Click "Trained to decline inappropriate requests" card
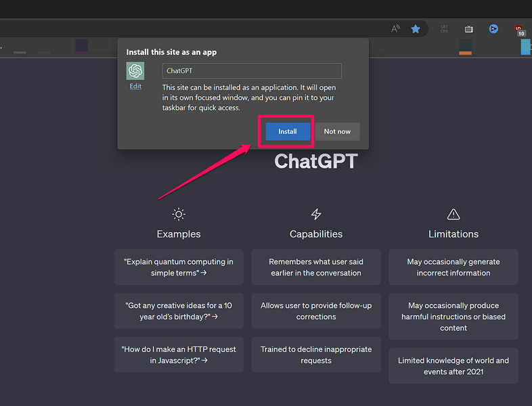The width and height of the screenshot is (532, 406). click(x=316, y=355)
